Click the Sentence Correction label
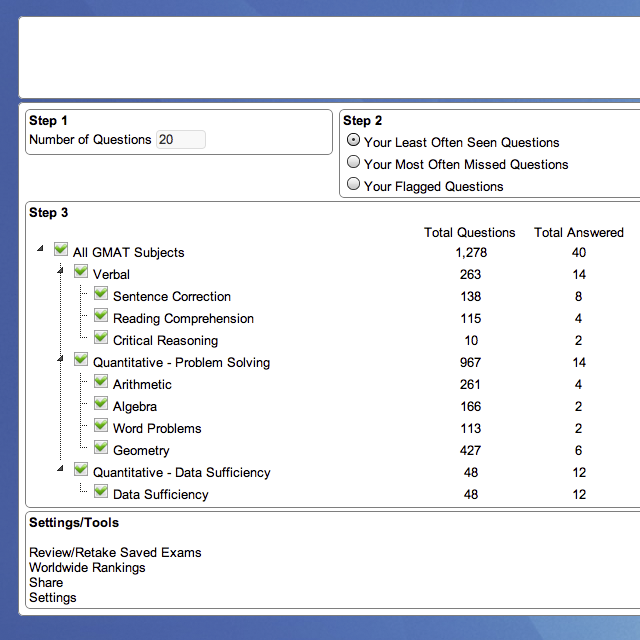Screen dimensions: 640x640 (172, 297)
